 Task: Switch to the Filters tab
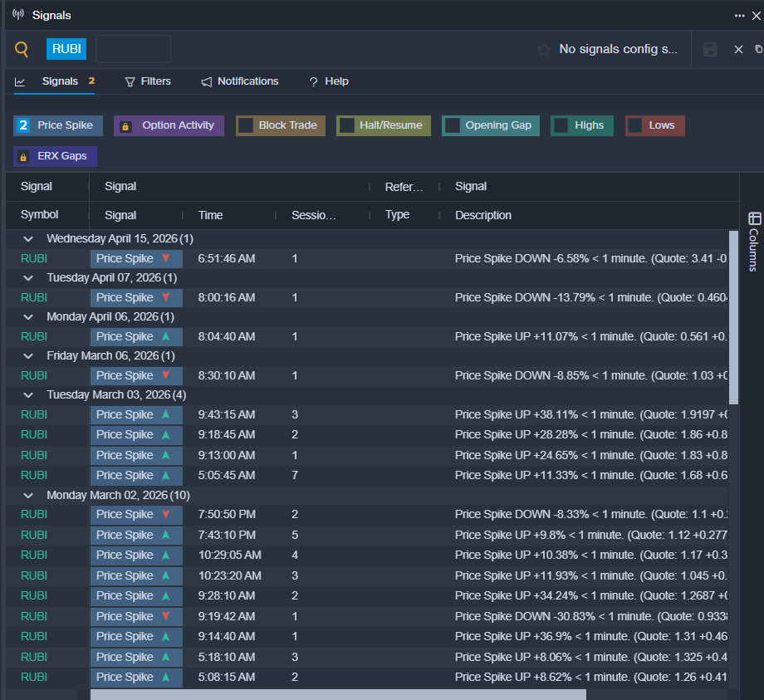coord(148,81)
